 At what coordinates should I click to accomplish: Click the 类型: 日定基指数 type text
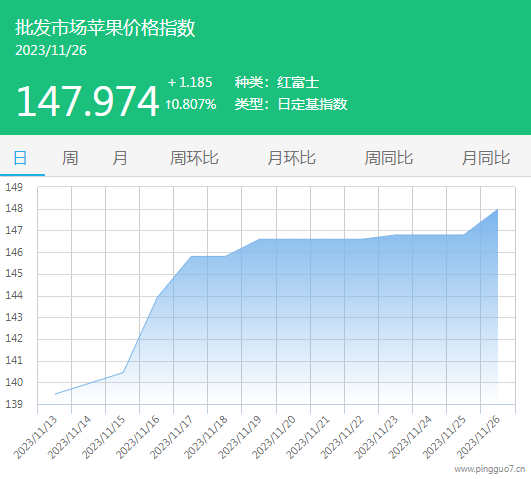[291, 104]
